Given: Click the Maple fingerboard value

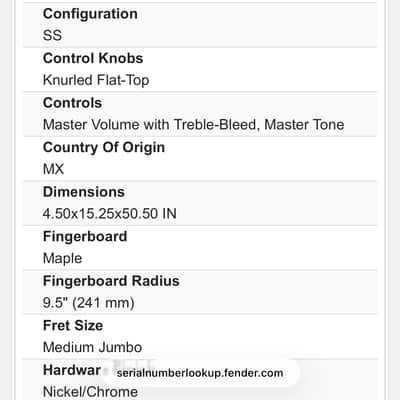Looking at the screenshot, I should tap(62, 259).
